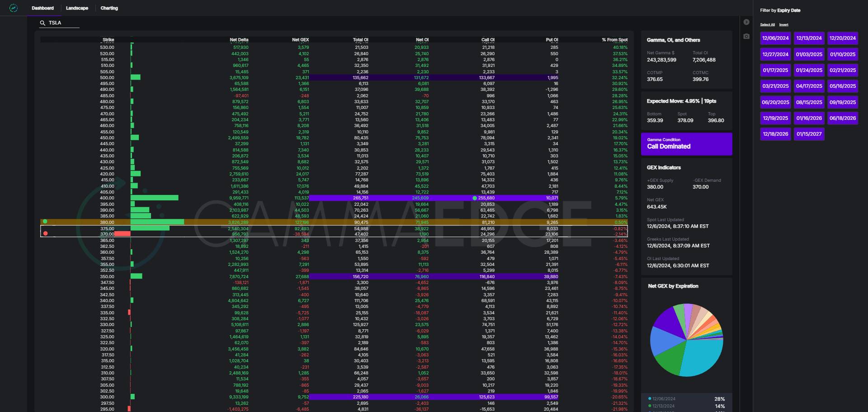868x412 pixels.
Task: Click the Select All expiry link
Action: pos(767,25)
